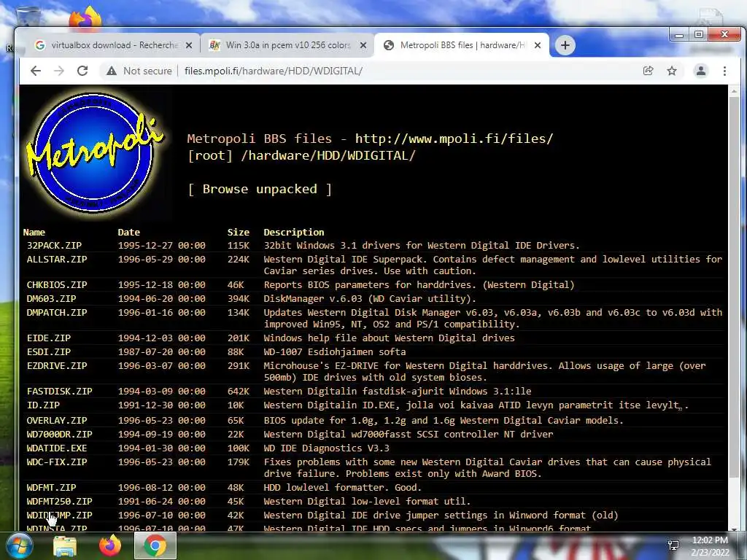Click the Description column header
Image resolution: width=747 pixels, height=560 pixels.
click(x=294, y=233)
